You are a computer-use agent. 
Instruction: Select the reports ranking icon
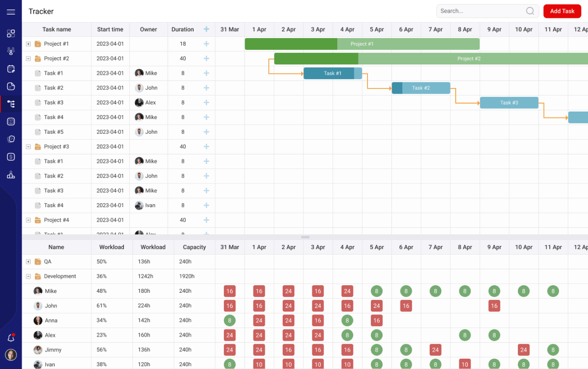(x=11, y=175)
